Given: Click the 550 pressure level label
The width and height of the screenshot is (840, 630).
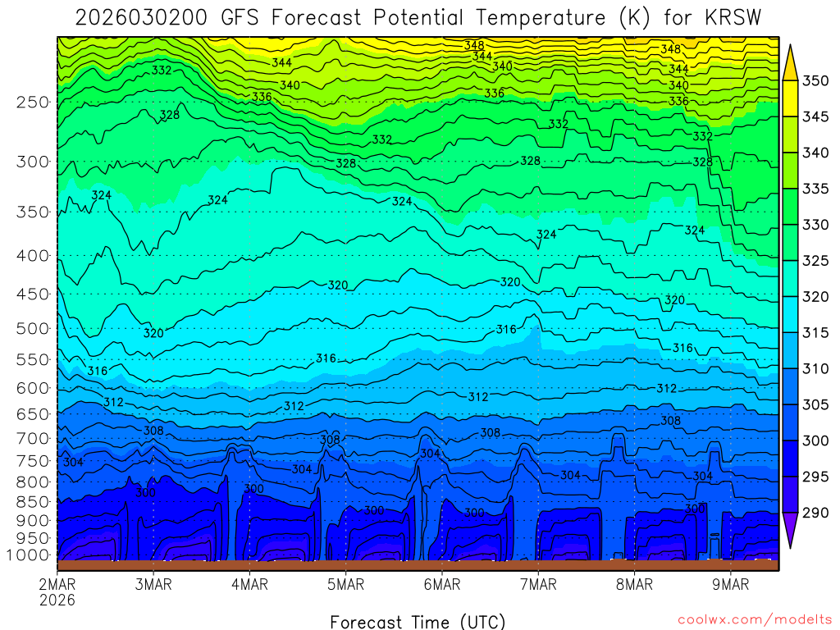Looking at the screenshot, I should (33, 359).
